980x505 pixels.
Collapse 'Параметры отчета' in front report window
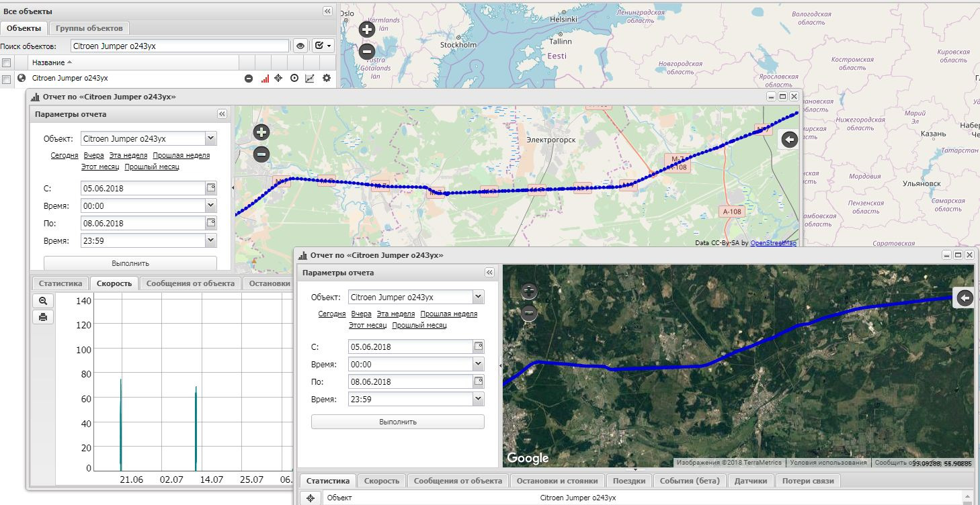tap(489, 273)
